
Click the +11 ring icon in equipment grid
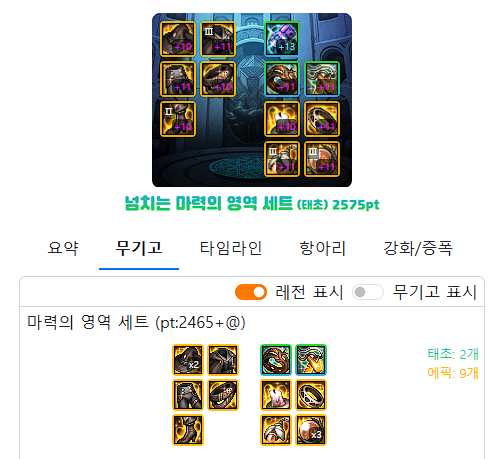point(322,119)
